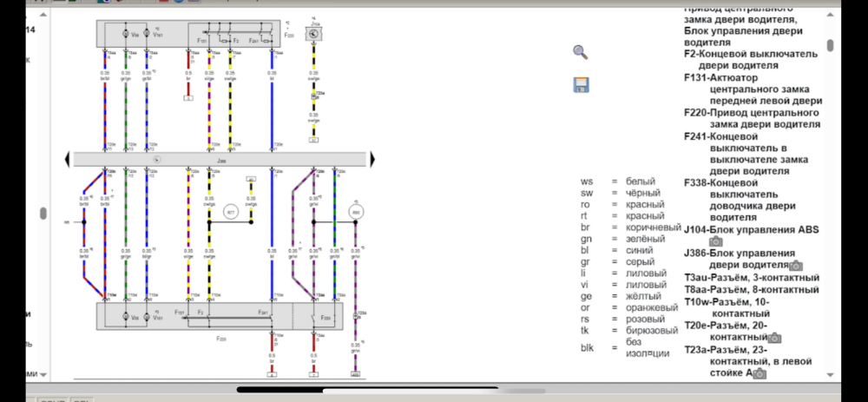Image resolution: width=868 pixels, height=402 pixels.
Task: Click the floppy disk save icon
Action: [581, 85]
